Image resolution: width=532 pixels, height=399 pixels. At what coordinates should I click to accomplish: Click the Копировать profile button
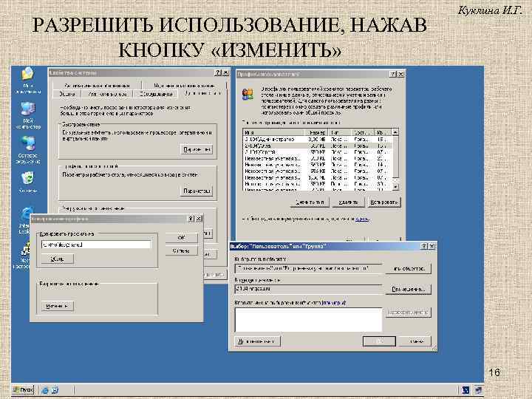click(384, 202)
